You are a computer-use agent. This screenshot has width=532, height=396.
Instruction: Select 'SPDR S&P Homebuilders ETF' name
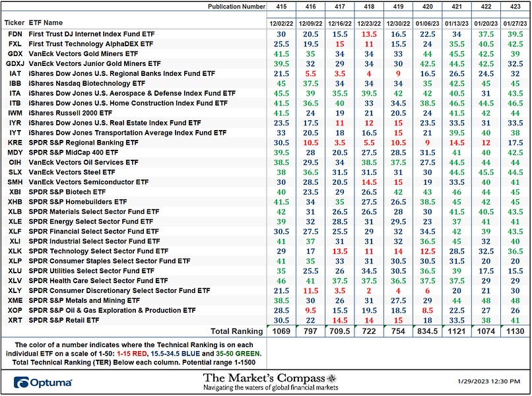pos(78,202)
